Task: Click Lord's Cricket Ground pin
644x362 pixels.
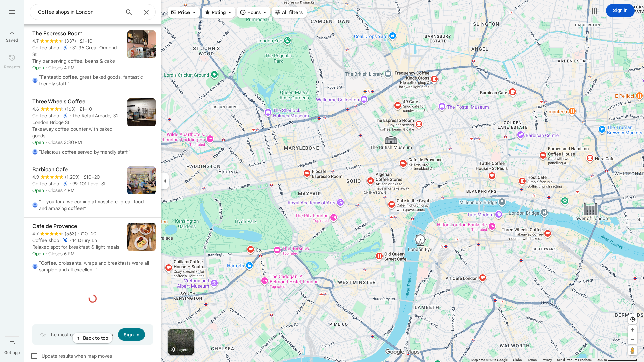Action: coord(214,75)
